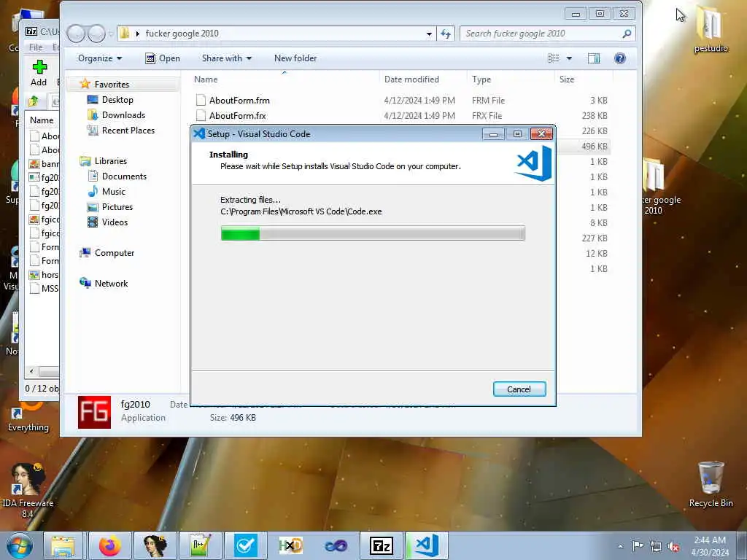The image size is (747, 560).
Task: Select Network in the navigation pane
Action: coord(111,284)
